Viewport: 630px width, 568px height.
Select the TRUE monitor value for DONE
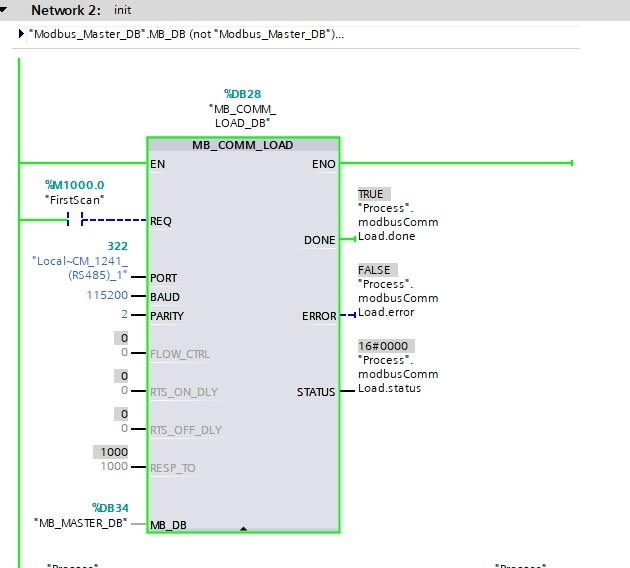coord(374,194)
